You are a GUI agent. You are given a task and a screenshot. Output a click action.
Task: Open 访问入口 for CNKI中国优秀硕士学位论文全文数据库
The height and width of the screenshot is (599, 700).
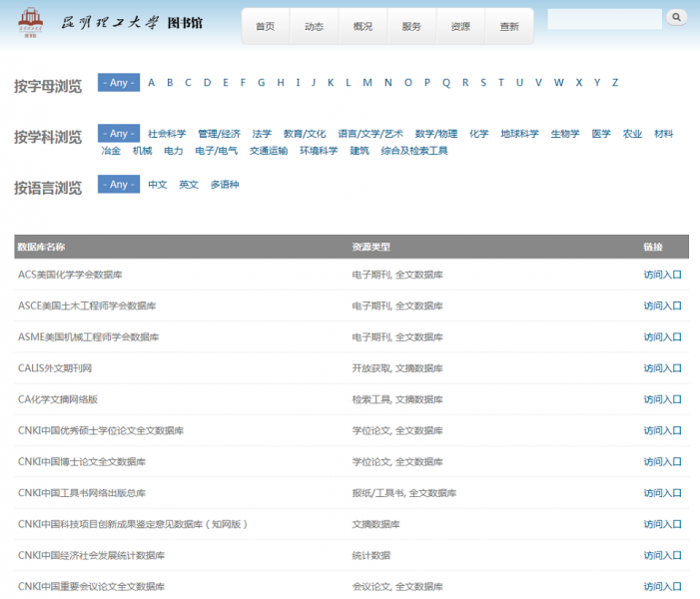point(662,430)
